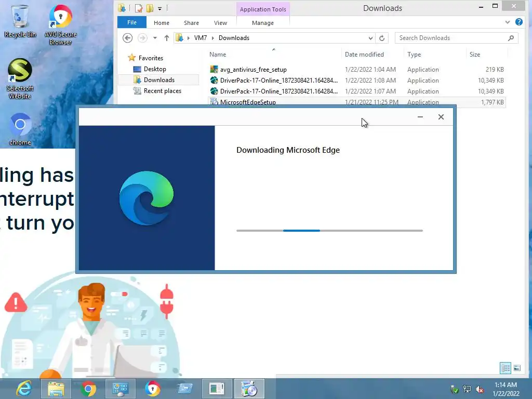The image size is (532, 399).
Task: Select Desktop in Favorites
Action: point(155,69)
